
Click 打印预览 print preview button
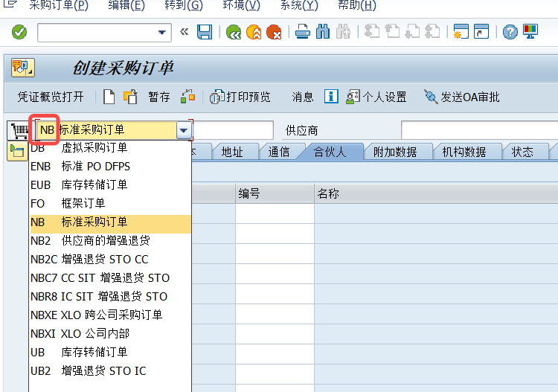tap(240, 97)
